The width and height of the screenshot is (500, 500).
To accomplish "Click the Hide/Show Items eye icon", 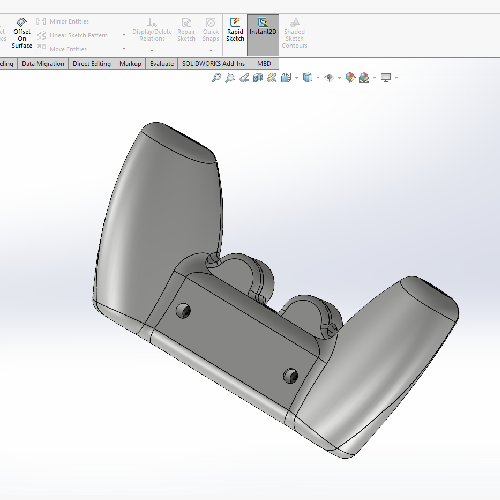I will pos(329,78).
